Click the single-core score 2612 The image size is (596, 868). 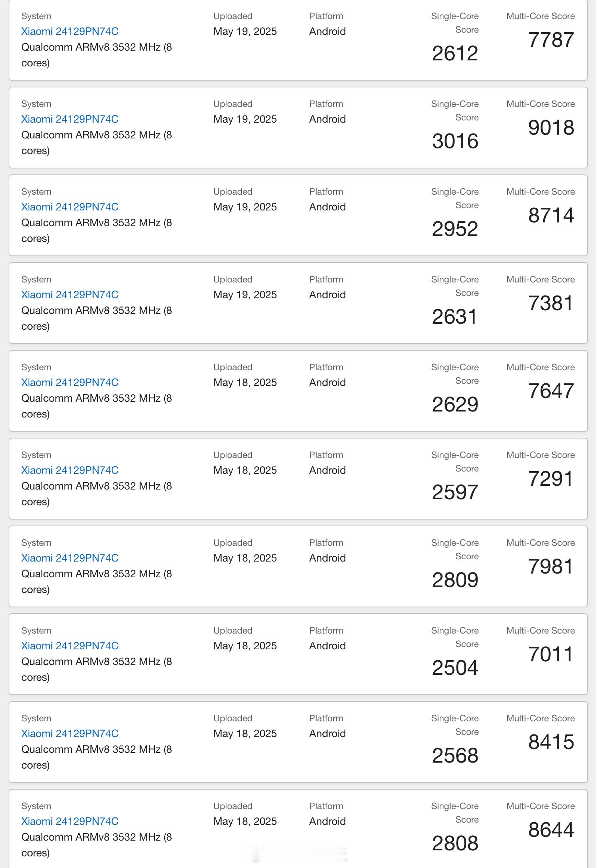(x=455, y=54)
